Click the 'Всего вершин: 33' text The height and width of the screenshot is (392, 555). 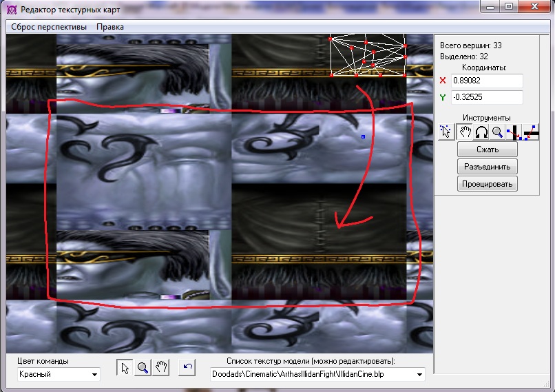pos(471,45)
